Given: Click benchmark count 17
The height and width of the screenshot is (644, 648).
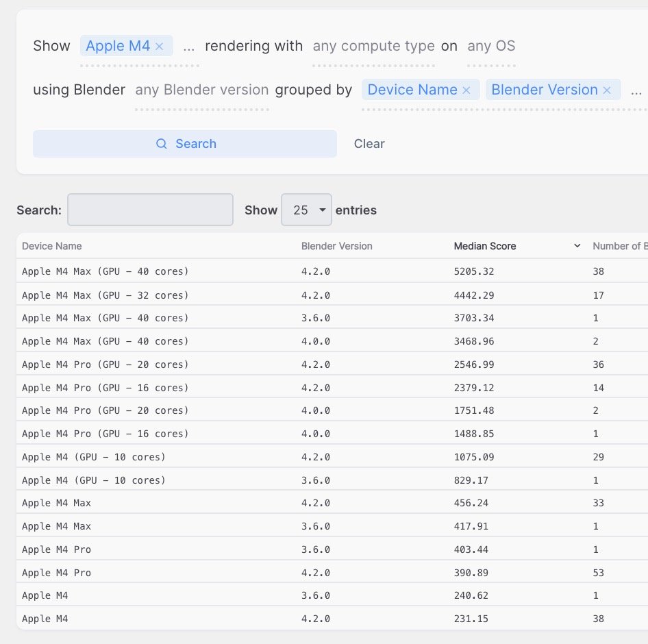Looking at the screenshot, I should (599, 295).
